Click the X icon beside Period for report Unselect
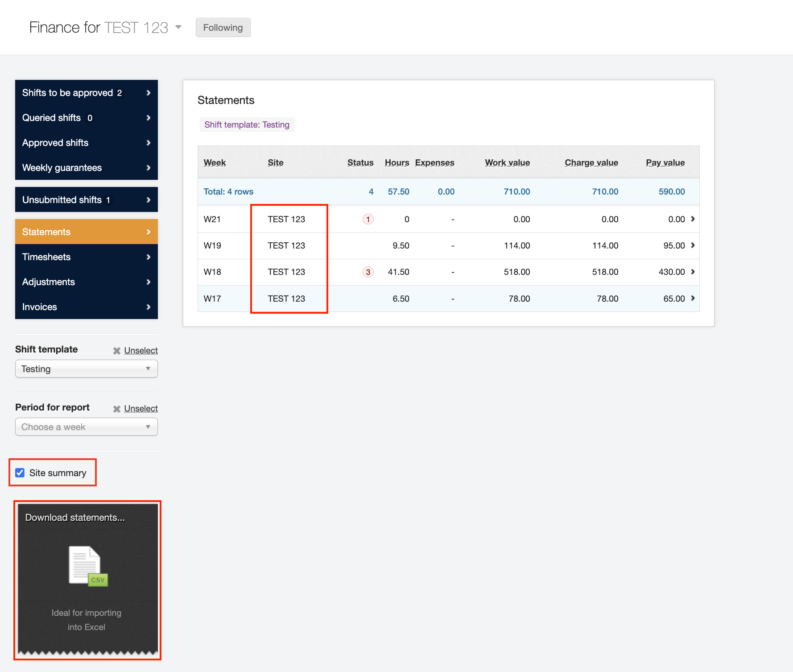 117,409
